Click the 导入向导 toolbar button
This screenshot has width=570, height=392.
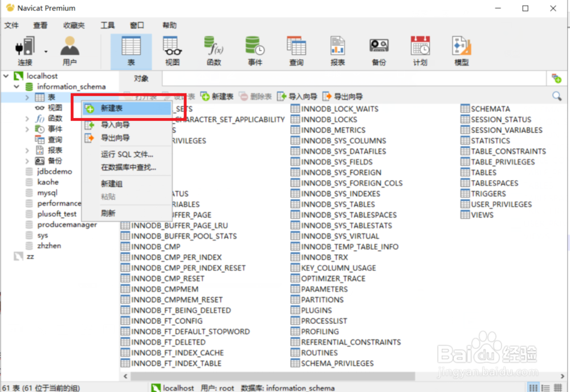301,96
